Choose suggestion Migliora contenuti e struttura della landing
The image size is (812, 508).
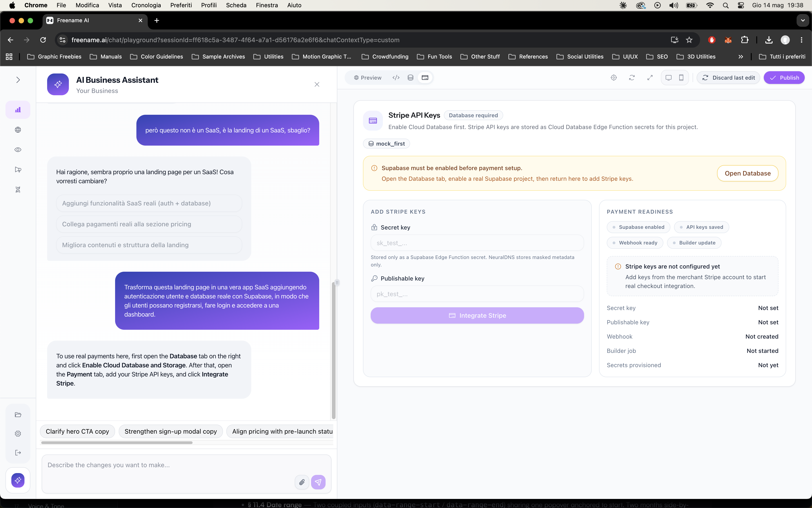click(x=149, y=245)
